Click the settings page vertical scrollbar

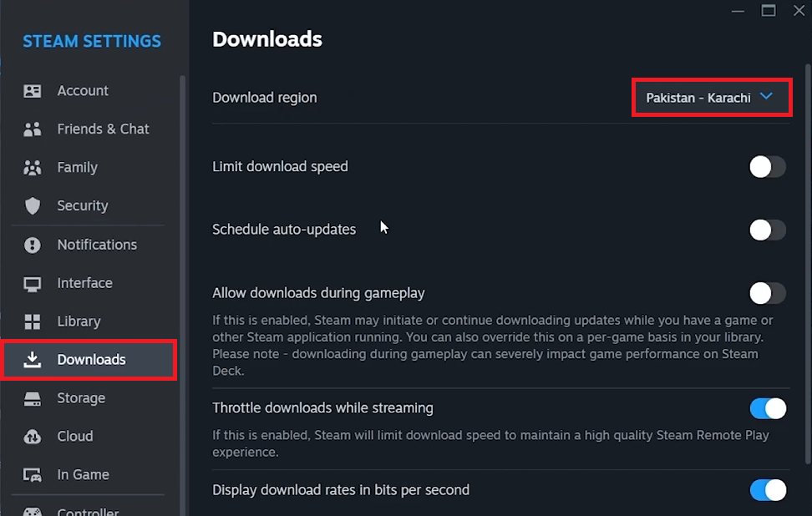(808, 264)
